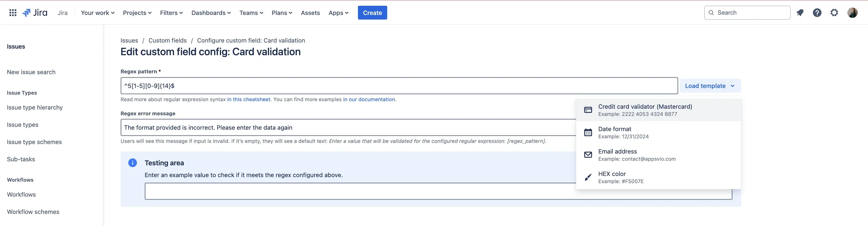The width and height of the screenshot is (868, 226).
Task: Expand the Filters dropdown
Action: pyautogui.click(x=171, y=13)
